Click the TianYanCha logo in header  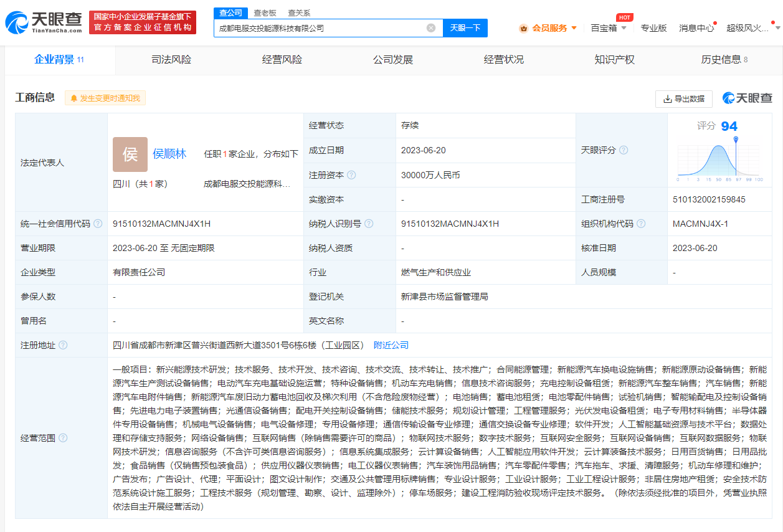tap(44, 22)
